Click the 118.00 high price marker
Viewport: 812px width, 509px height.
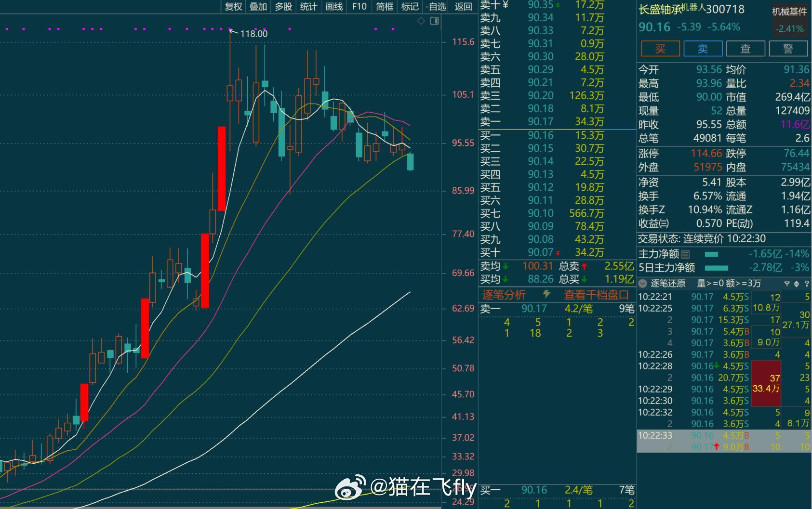(x=253, y=34)
